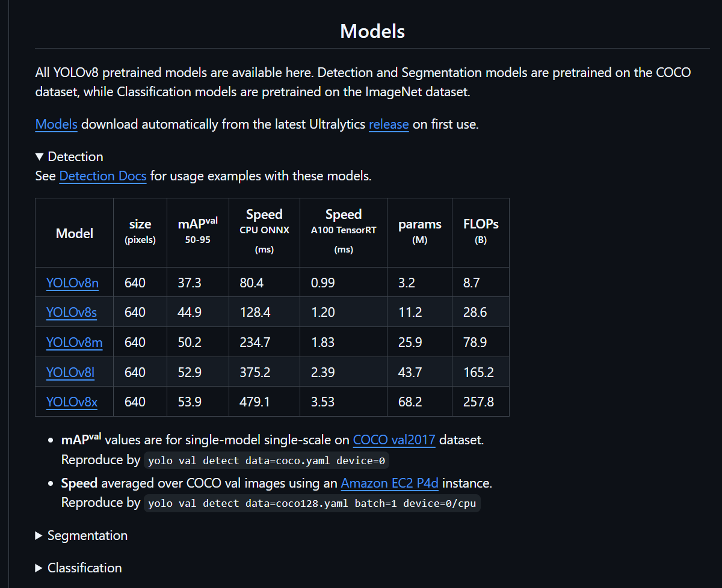Click the FLOPs column header
722x588 pixels.
tap(481, 232)
